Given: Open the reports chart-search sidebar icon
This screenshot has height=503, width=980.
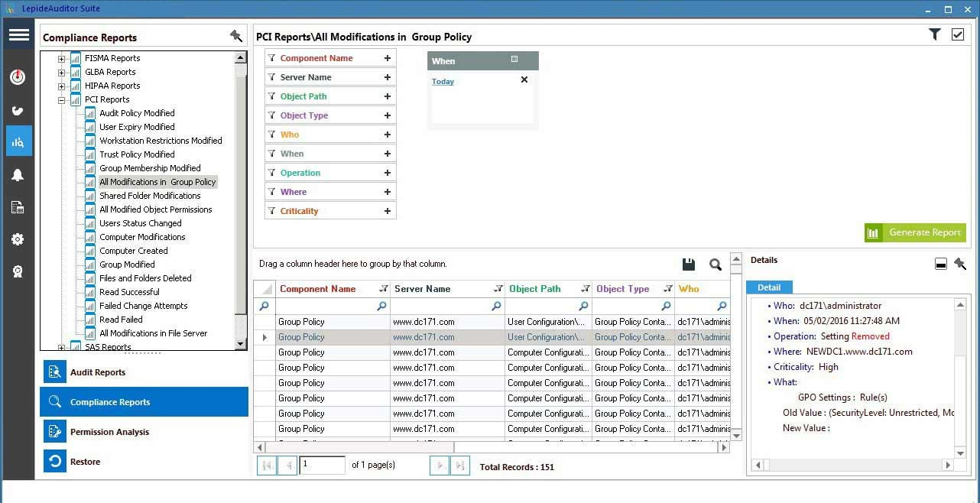Looking at the screenshot, I should tap(18, 141).
